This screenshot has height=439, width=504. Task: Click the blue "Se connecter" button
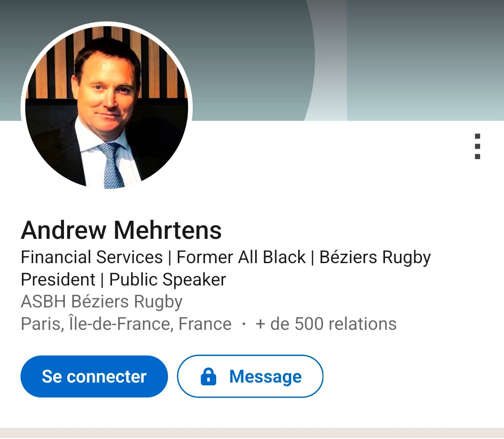point(94,376)
